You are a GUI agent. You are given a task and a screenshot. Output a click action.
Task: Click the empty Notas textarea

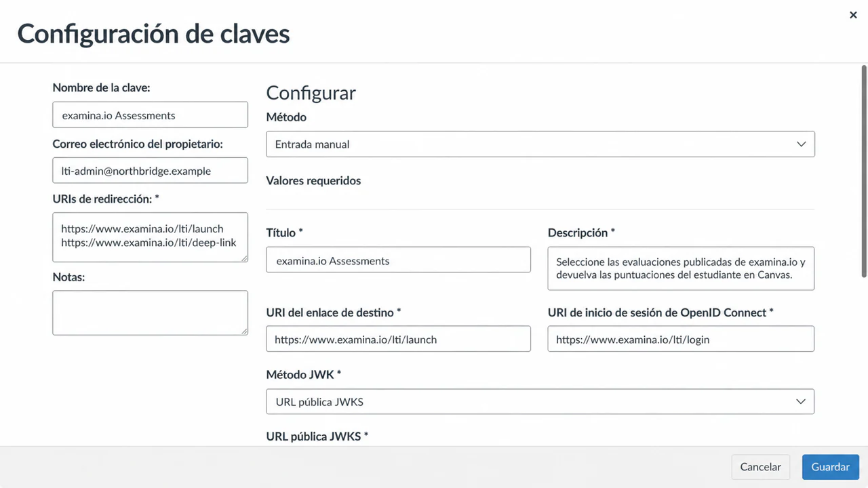click(x=150, y=313)
